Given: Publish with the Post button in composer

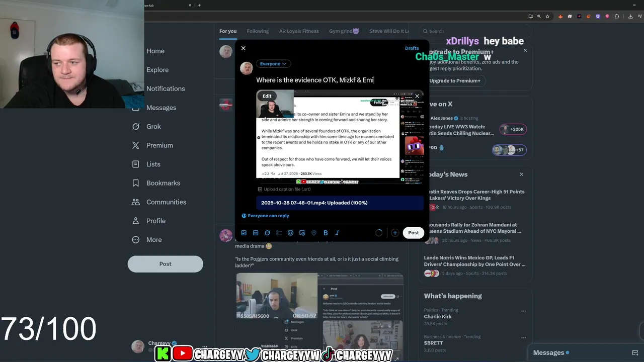Looking at the screenshot, I should [413, 233].
